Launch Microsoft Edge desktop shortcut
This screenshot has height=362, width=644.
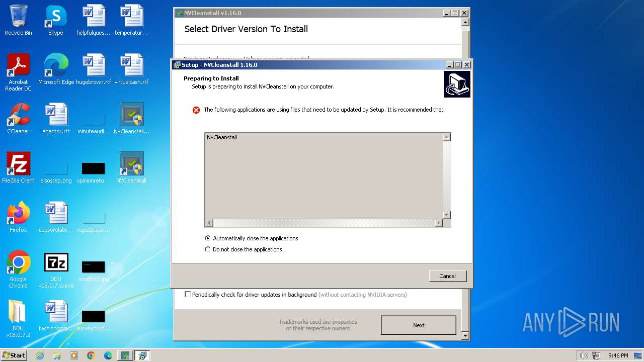tap(56, 69)
